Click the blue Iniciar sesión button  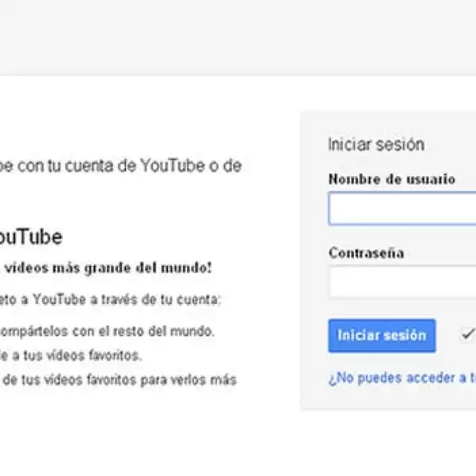pyautogui.click(x=382, y=336)
